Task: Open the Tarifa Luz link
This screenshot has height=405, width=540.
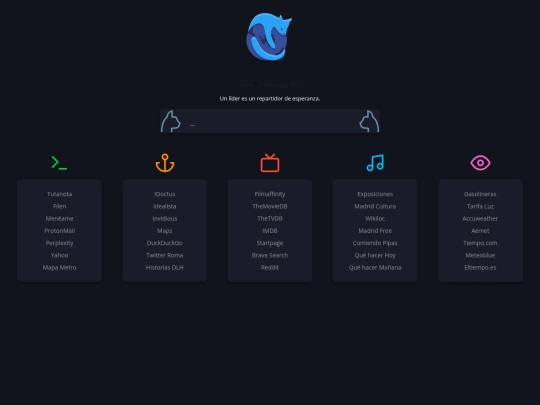Action: [x=480, y=206]
